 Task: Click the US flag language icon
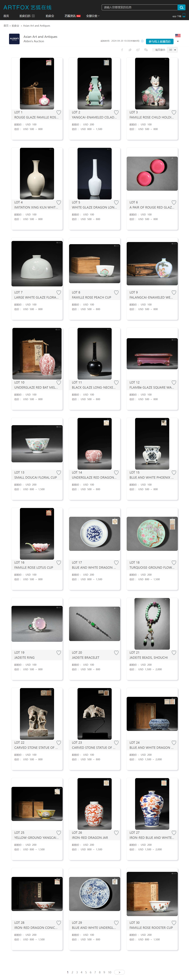click(x=178, y=35)
